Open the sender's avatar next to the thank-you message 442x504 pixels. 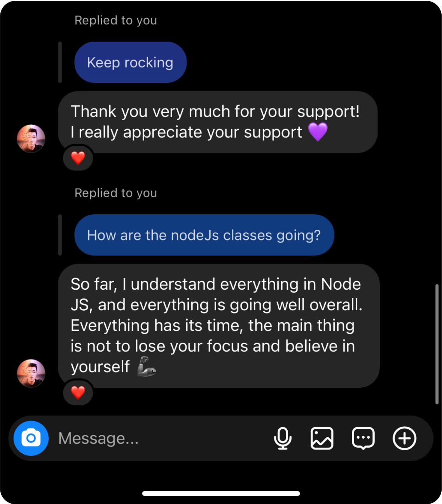[x=31, y=138]
